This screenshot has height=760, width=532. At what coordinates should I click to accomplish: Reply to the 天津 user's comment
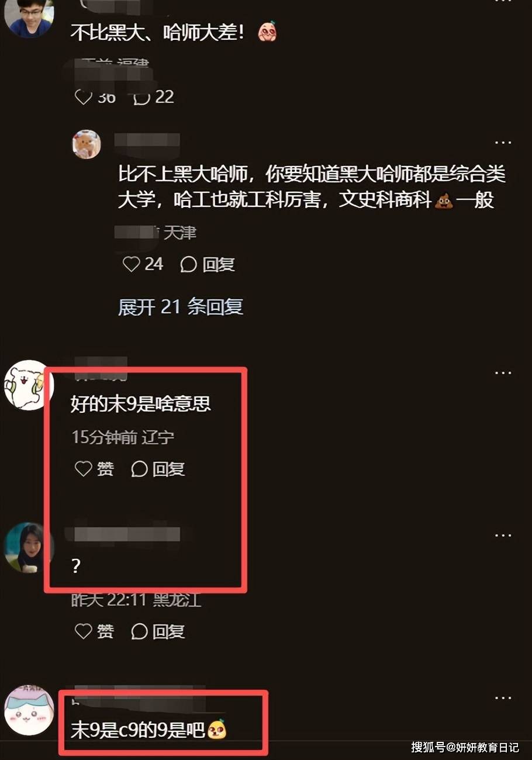coord(207,265)
